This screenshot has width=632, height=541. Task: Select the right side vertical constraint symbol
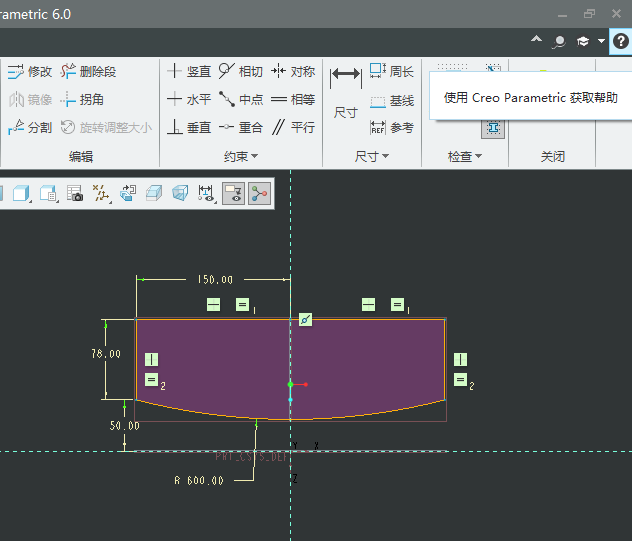coord(461,360)
